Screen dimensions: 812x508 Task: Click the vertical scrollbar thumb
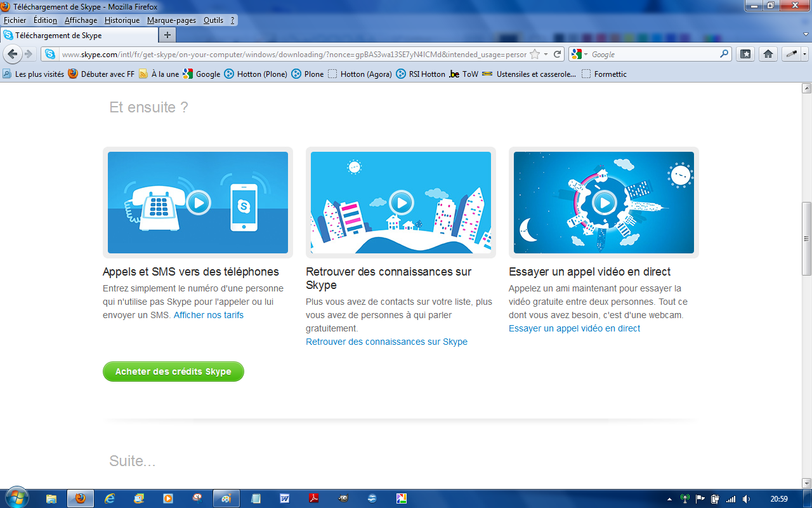coord(806,238)
